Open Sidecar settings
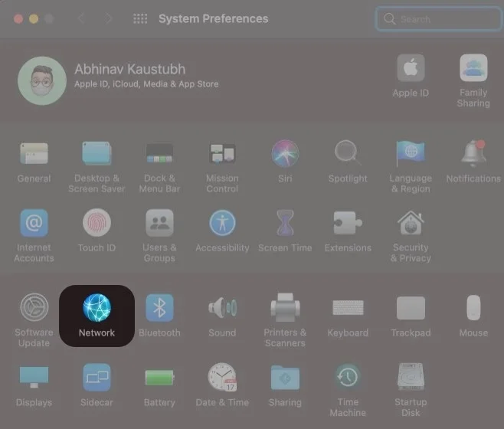This screenshot has width=504, height=429. click(x=97, y=378)
